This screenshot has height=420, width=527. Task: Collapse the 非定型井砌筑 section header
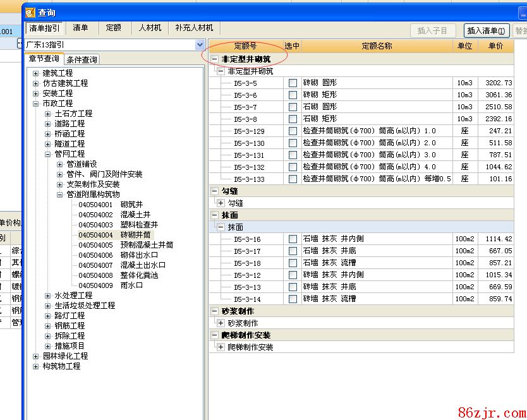[x=214, y=59]
